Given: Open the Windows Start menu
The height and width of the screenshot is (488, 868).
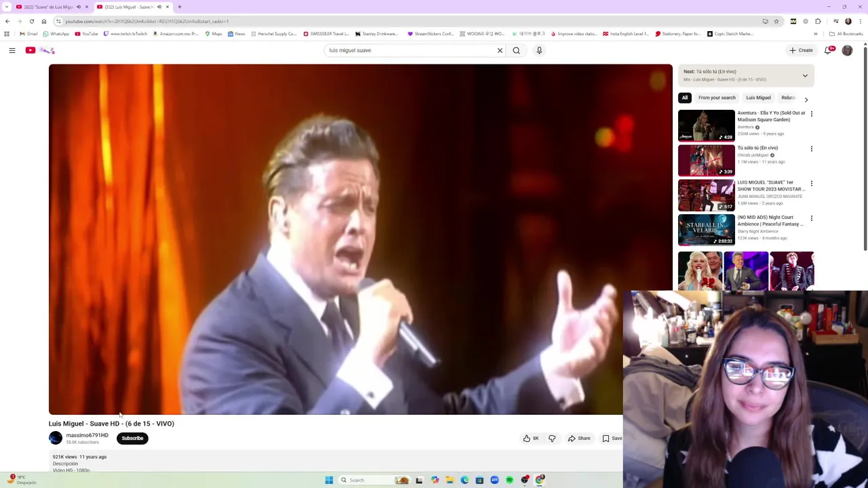Looking at the screenshot, I should 329,480.
